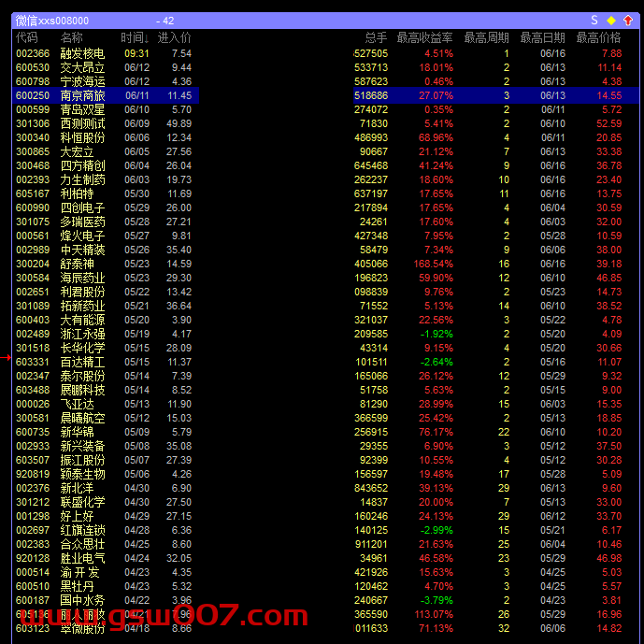Select the 青岛双星 stock row
644x644 pixels.
coord(325,109)
